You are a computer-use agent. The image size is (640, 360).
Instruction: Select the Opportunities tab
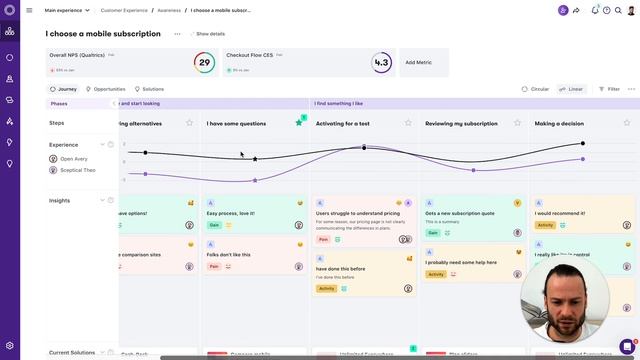coord(106,89)
